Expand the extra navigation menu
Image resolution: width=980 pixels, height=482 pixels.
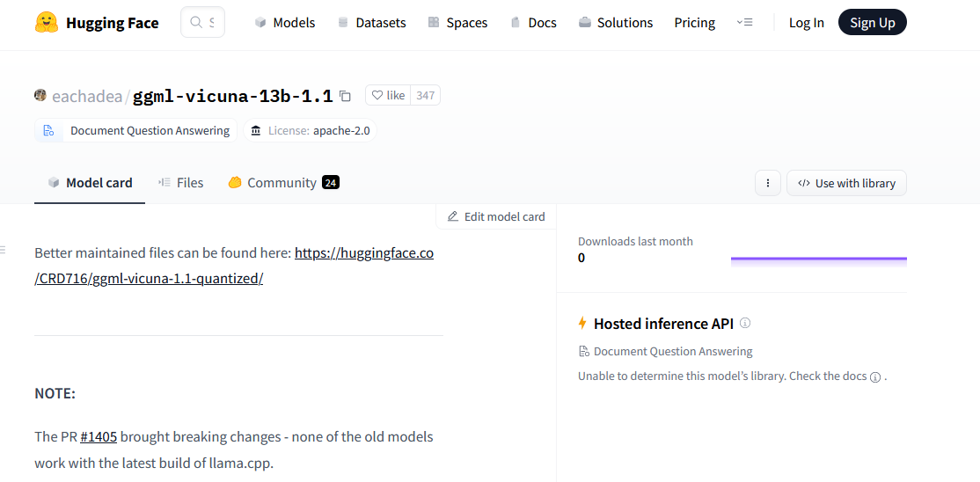(744, 23)
